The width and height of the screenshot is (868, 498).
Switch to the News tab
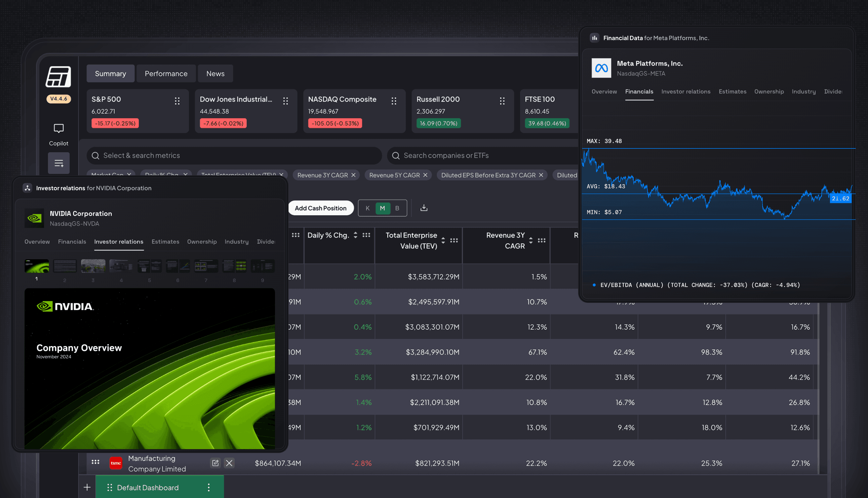pos(215,73)
